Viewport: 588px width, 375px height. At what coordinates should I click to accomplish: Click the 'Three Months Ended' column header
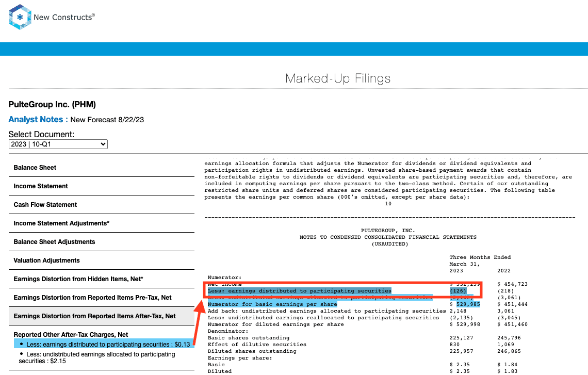click(480, 257)
